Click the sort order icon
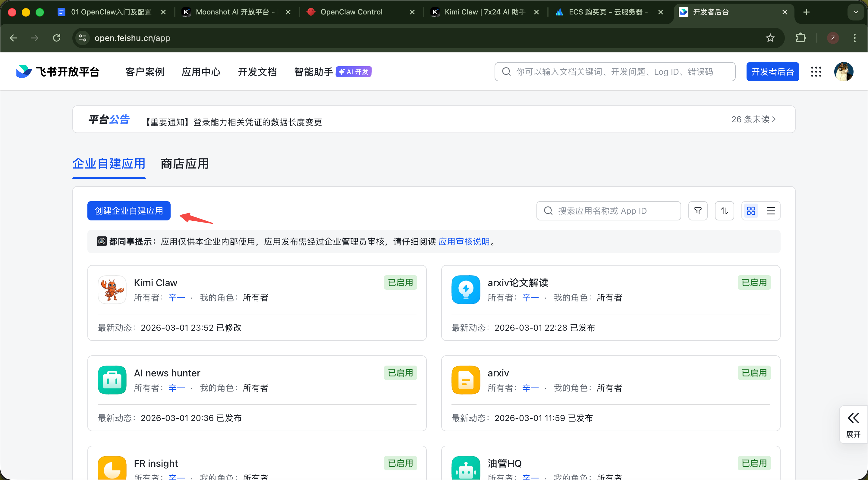The width and height of the screenshot is (868, 480). coord(725,211)
